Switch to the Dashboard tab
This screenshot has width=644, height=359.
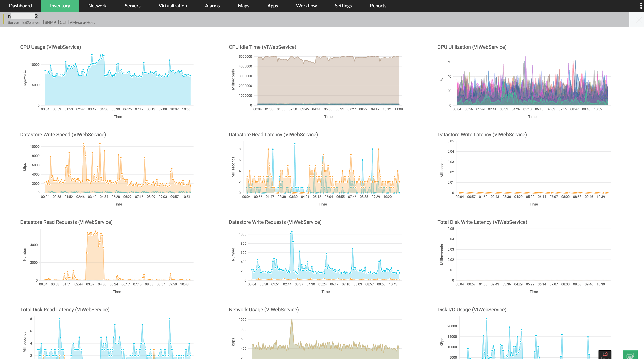[x=20, y=6]
